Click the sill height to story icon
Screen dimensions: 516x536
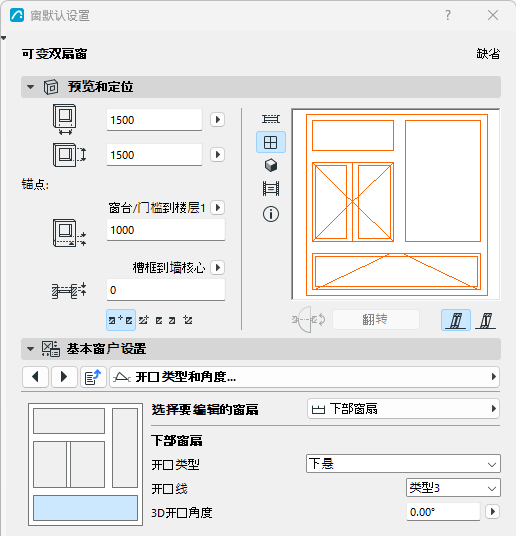pos(69,233)
